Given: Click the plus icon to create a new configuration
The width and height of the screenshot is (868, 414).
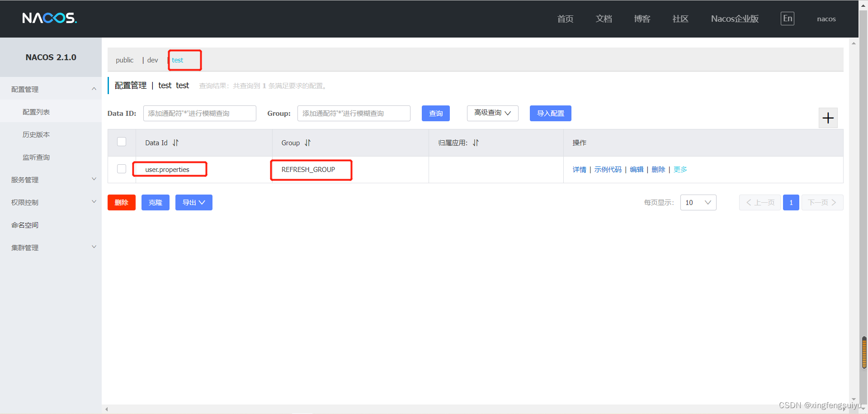Looking at the screenshot, I should (828, 118).
